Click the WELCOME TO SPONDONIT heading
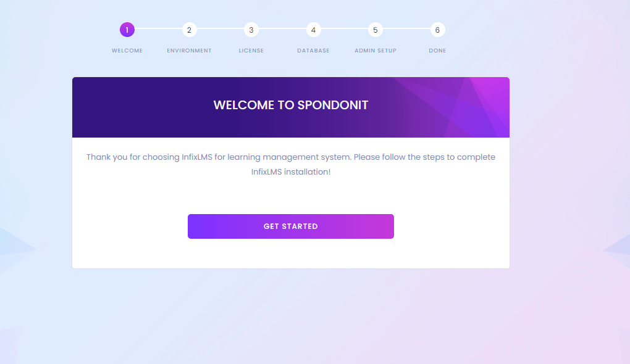This screenshot has width=630, height=364. coord(291,105)
